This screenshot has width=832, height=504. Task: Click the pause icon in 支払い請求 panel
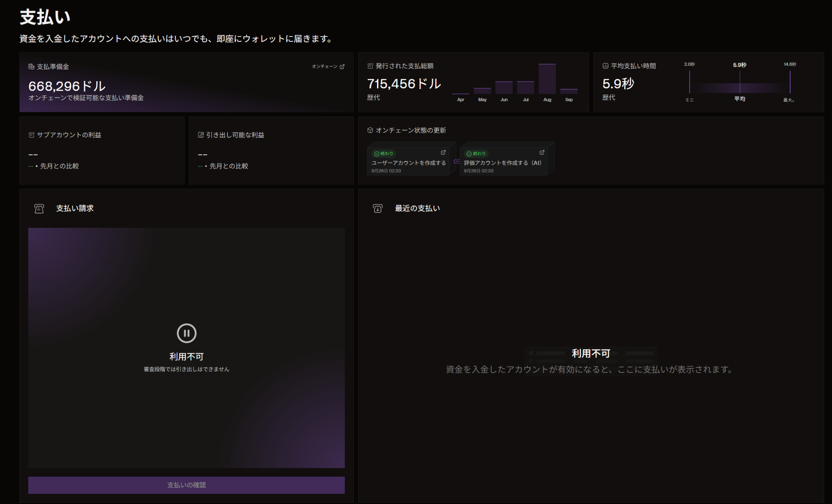click(x=186, y=333)
